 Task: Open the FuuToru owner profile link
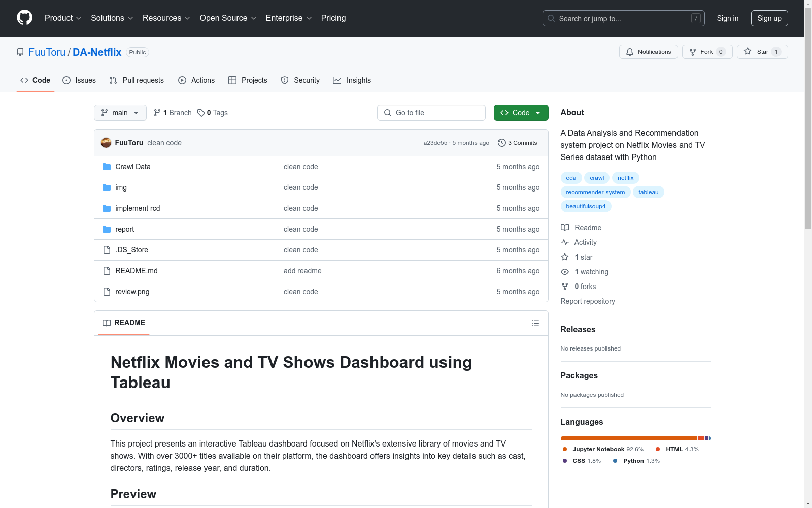point(47,52)
